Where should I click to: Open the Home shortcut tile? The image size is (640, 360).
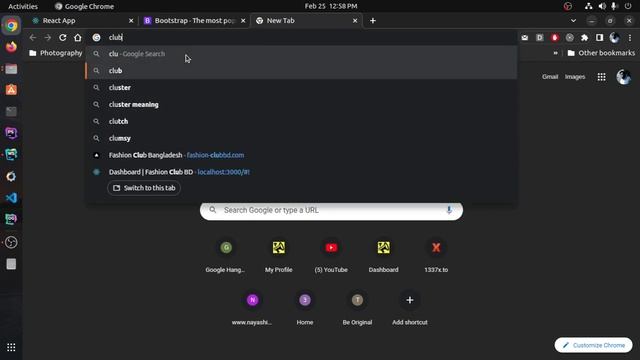(x=304, y=308)
